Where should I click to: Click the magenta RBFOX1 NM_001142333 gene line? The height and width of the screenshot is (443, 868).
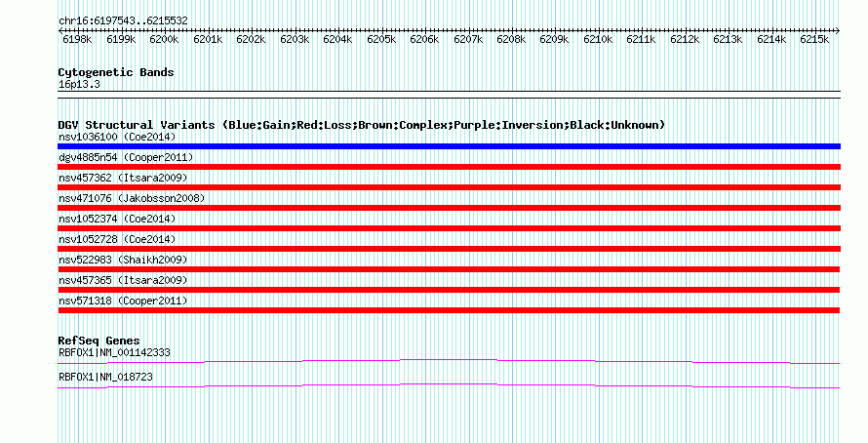(449, 362)
